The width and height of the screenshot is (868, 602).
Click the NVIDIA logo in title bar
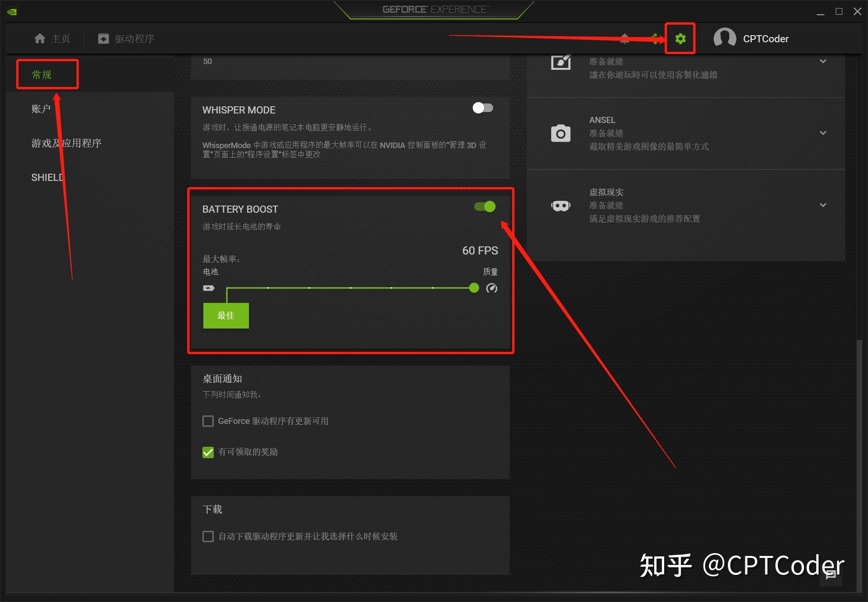[x=12, y=12]
